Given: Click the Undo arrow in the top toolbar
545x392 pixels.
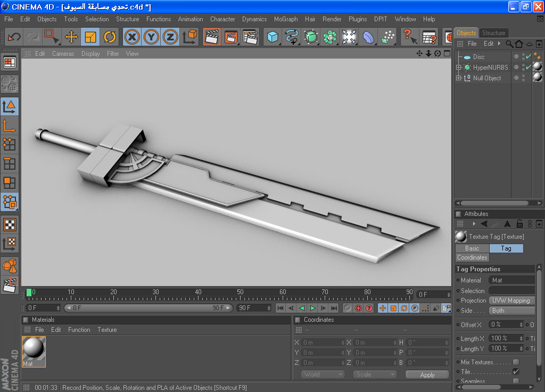Looking at the screenshot, I should click(14, 37).
